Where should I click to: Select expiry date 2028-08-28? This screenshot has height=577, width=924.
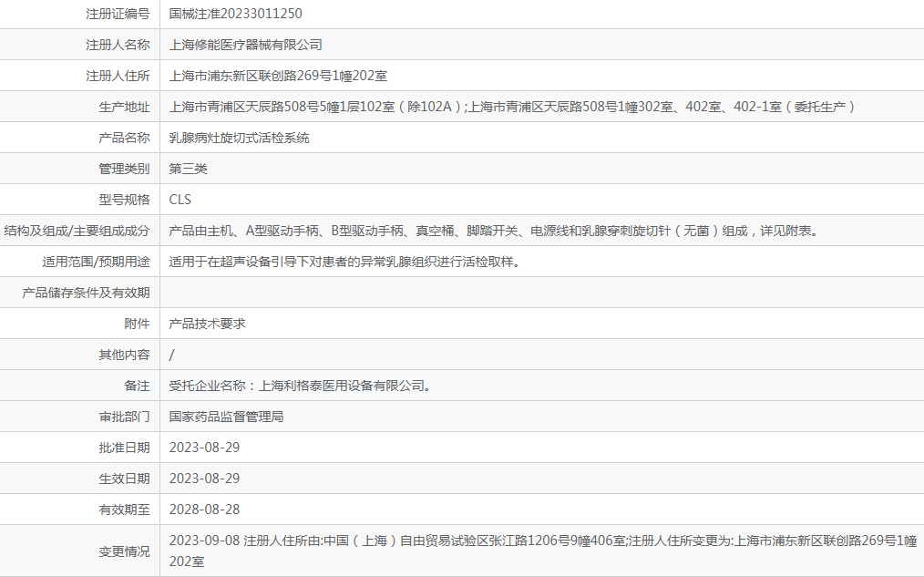pyautogui.click(x=204, y=510)
